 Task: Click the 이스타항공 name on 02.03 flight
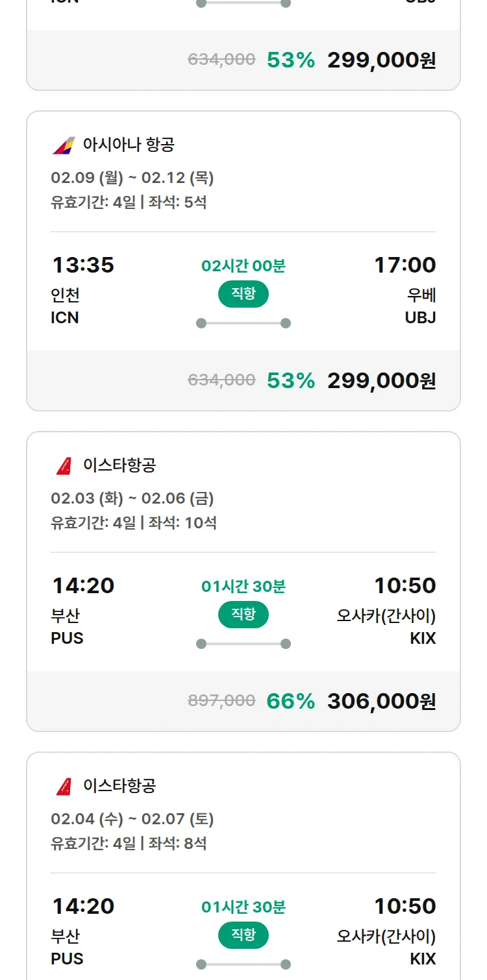(x=119, y=465)
